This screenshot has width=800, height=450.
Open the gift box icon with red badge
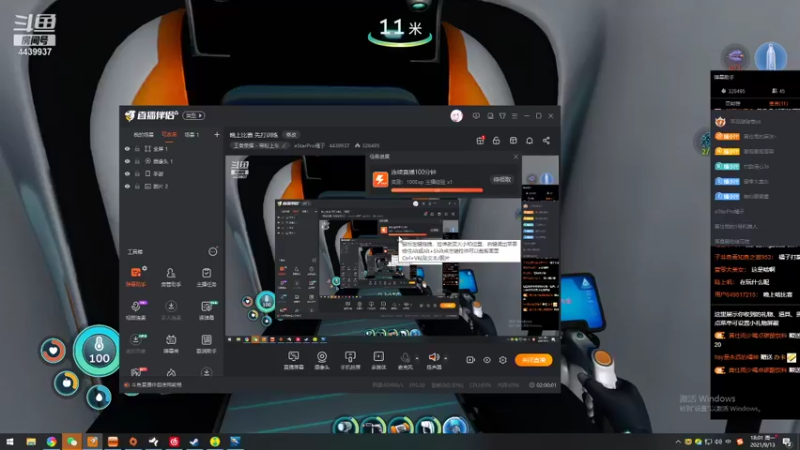click(x=480, y=140)
